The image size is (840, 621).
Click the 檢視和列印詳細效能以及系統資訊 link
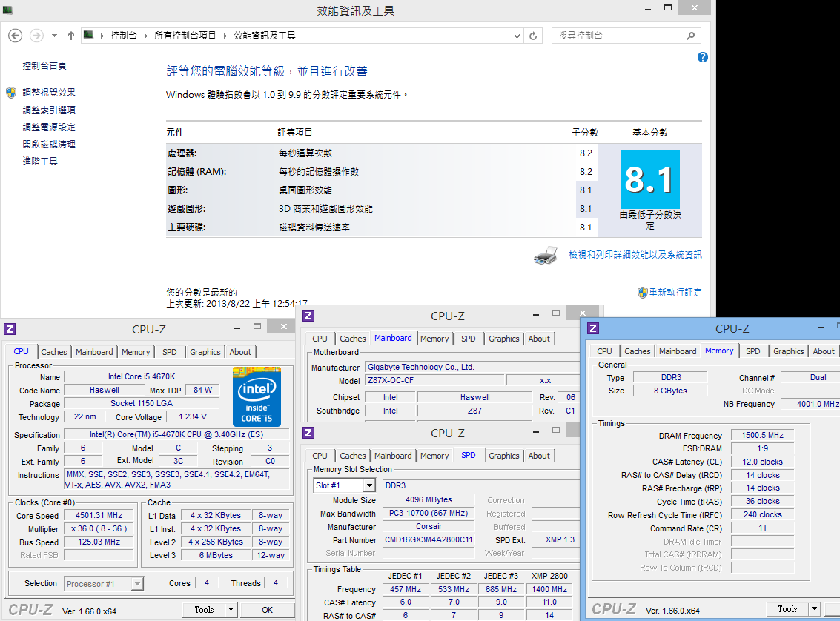point(635,255)
